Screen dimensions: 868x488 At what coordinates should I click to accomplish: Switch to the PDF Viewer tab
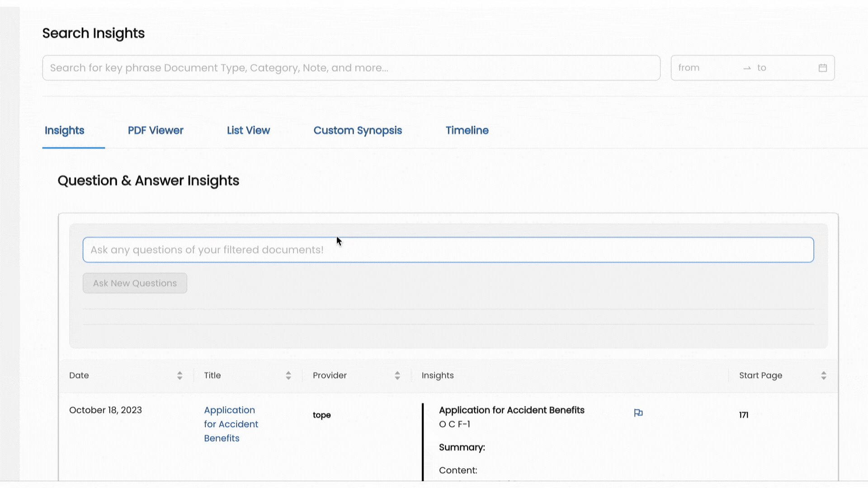[155, 130]
